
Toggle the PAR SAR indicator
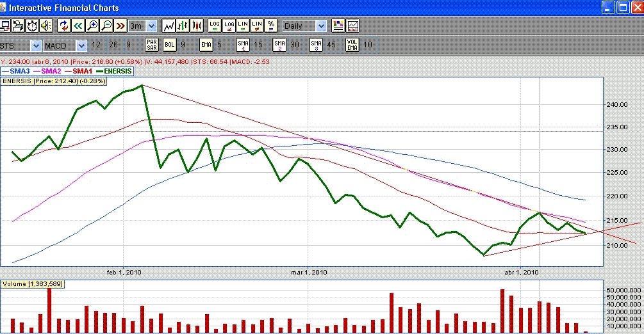(152, 45)
